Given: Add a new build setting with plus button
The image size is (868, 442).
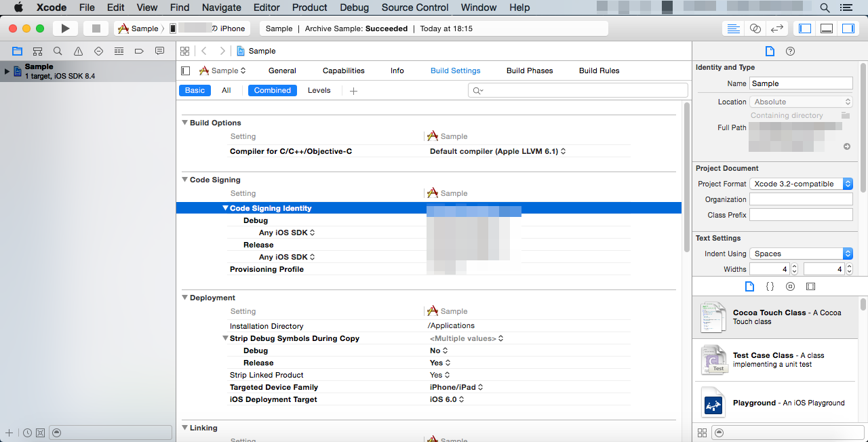Looking at the screenshot, I should [353, 91].
